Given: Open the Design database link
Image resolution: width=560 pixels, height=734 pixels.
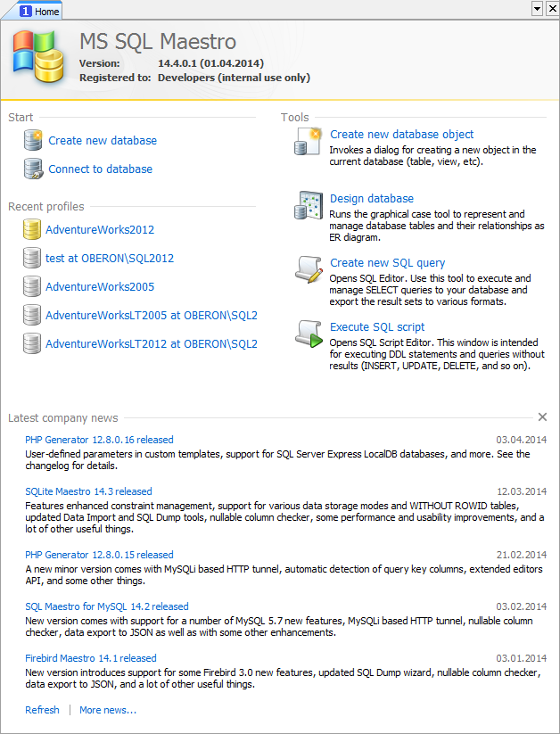Looking at the screenshot, I should click(372, 199).
